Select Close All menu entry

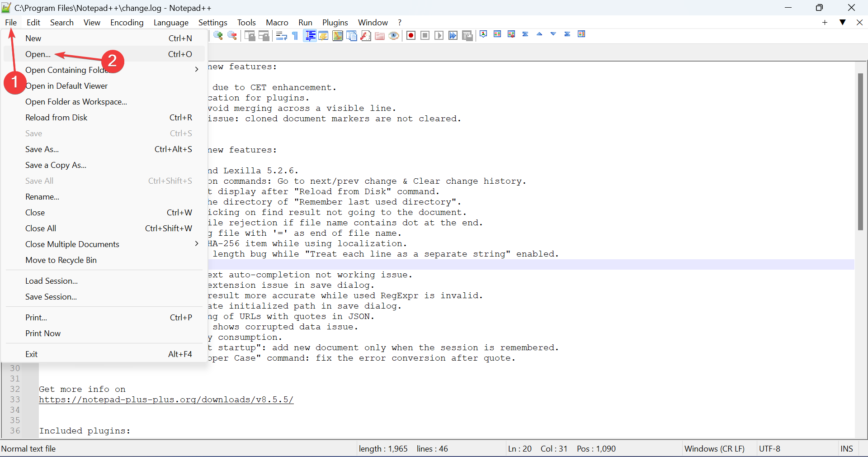[104, 228]
